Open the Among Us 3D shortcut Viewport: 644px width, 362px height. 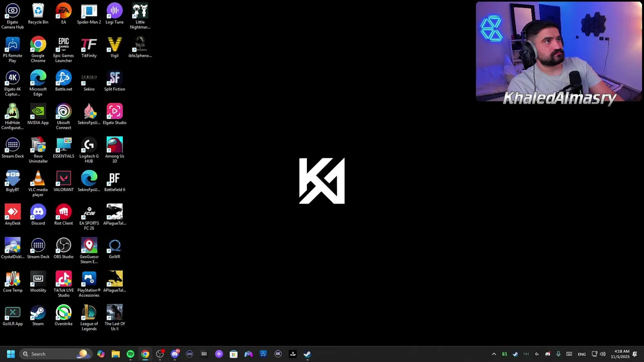click(115, 150)
